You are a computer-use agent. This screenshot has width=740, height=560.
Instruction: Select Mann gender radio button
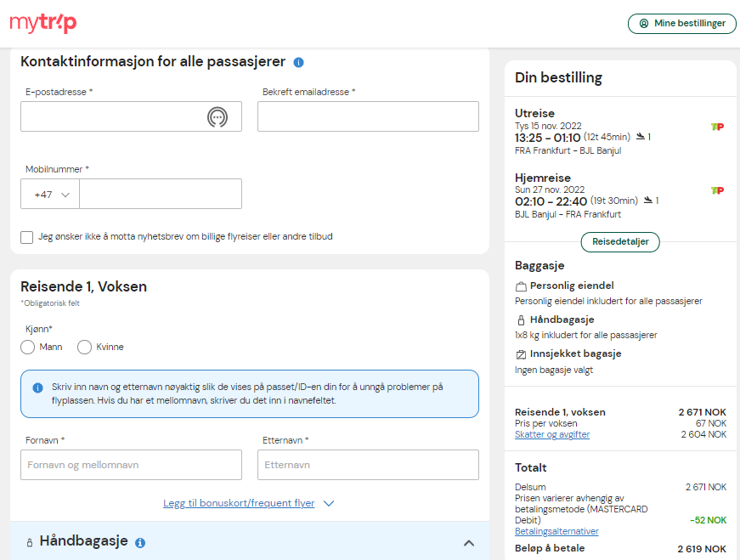[x=28, y=347]
